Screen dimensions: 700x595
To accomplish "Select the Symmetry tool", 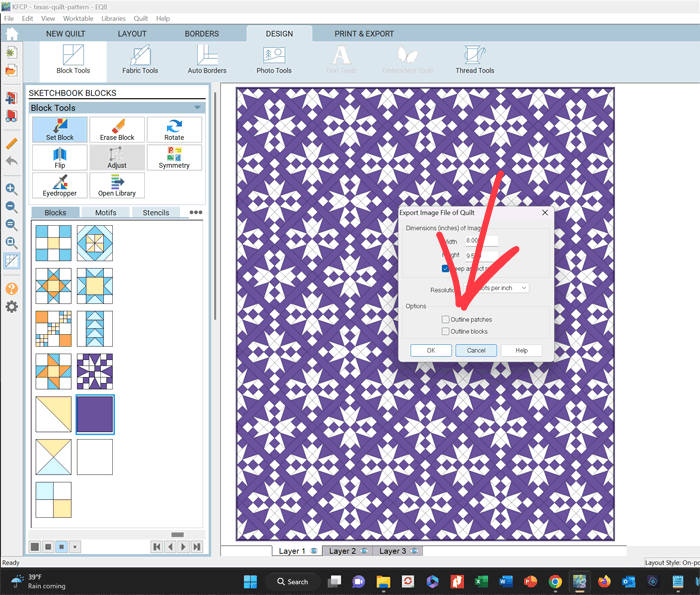I will tap(174, 157).
